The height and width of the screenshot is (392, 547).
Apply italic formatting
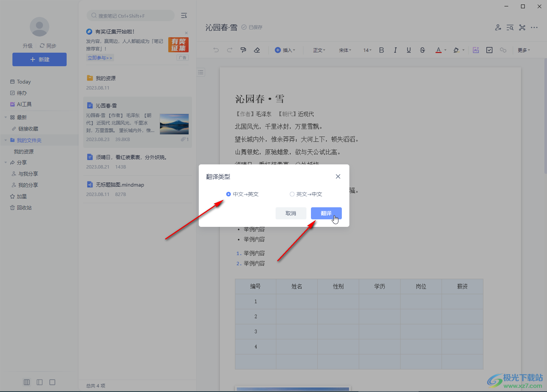pos(395,50)
